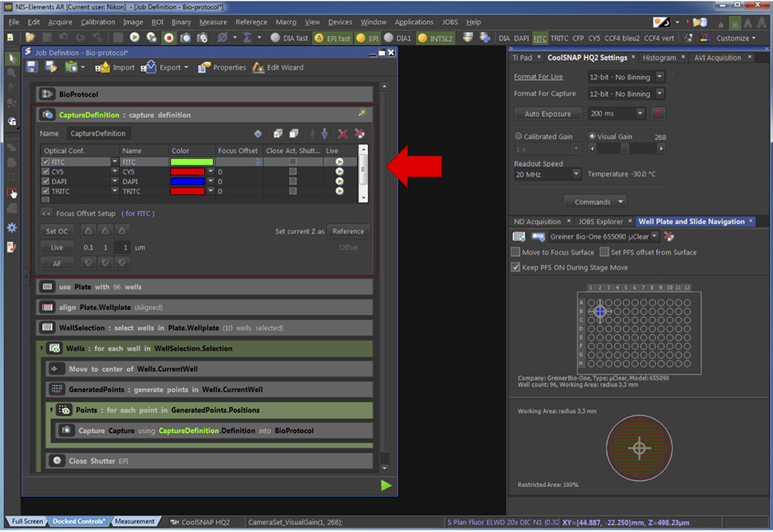
Task: Switch to the JOBS Explorer tab
Action: [601, 222]
